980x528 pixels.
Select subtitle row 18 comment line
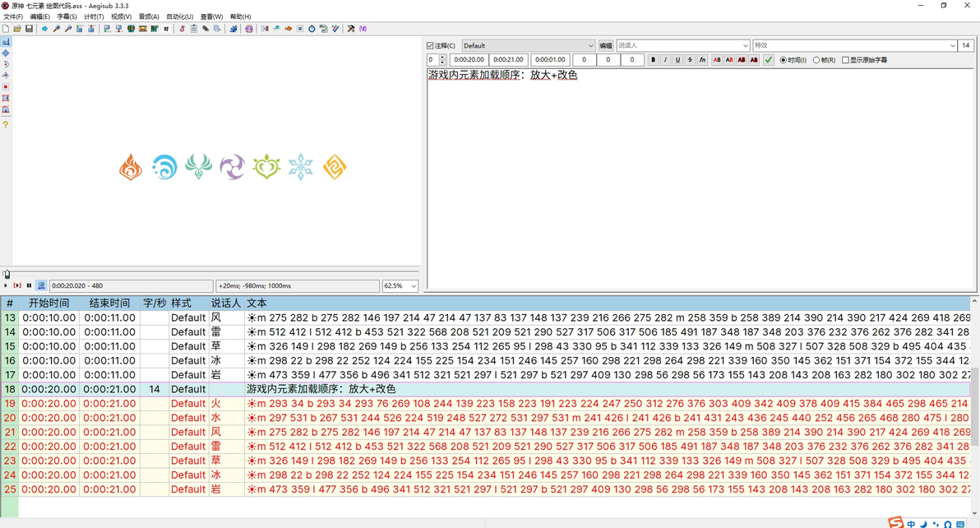[x=485, y=389]
